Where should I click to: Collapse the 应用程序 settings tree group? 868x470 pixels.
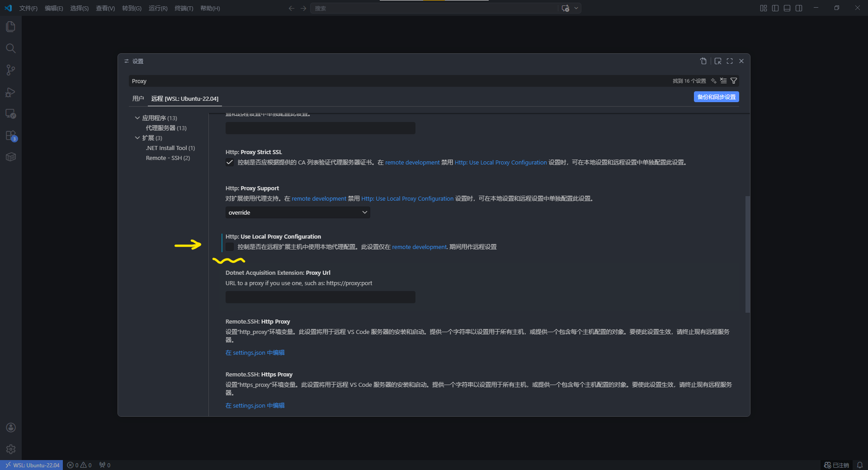[x=137, y=118]
